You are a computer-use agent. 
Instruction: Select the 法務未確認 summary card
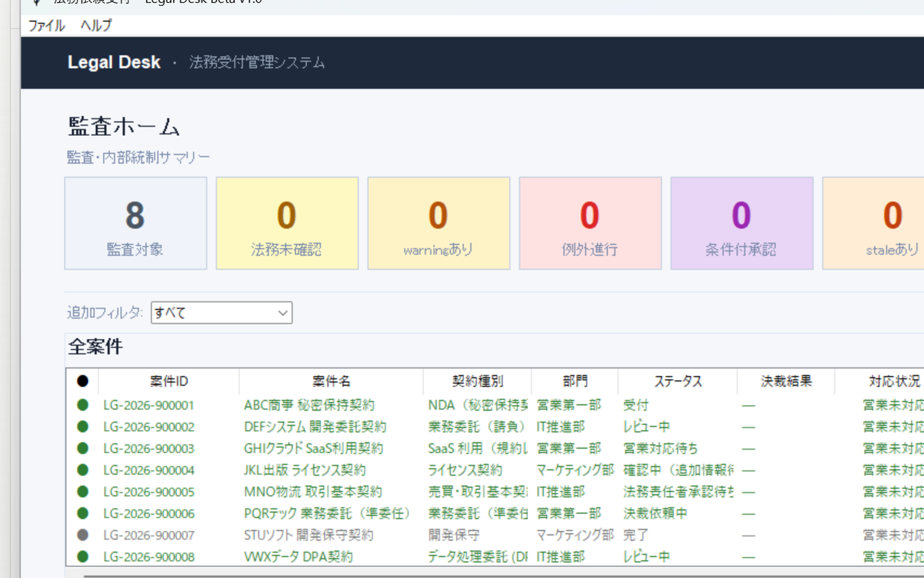click(x=287, y=223)
